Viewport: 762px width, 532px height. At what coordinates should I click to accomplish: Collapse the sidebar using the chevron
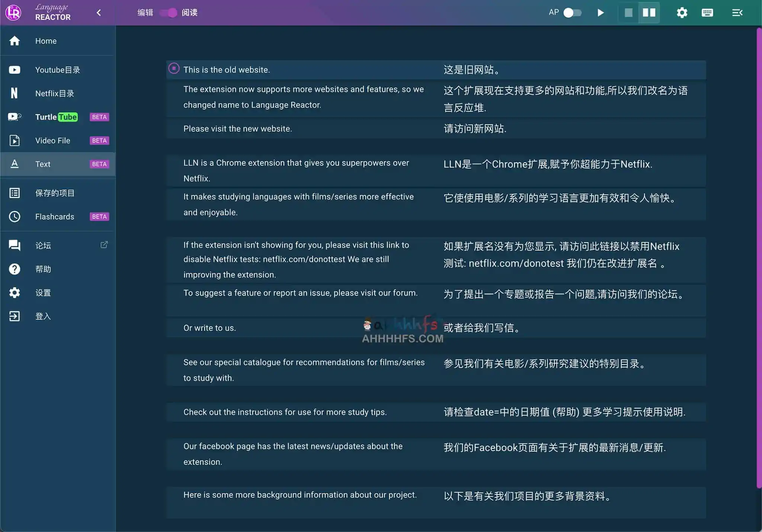coord(99,12)
